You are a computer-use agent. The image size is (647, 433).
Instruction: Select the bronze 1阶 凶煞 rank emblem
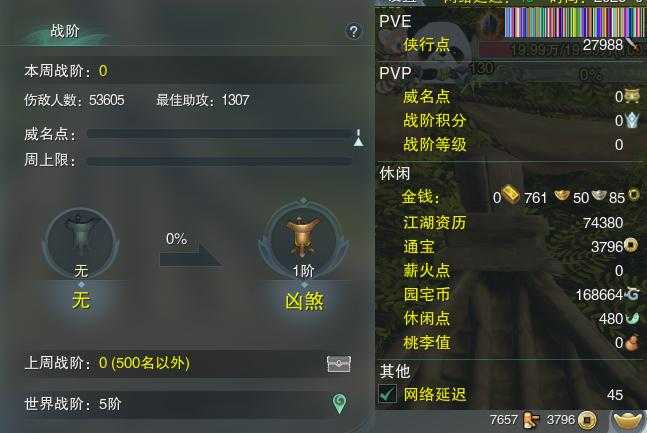click(x=304, y=239)
